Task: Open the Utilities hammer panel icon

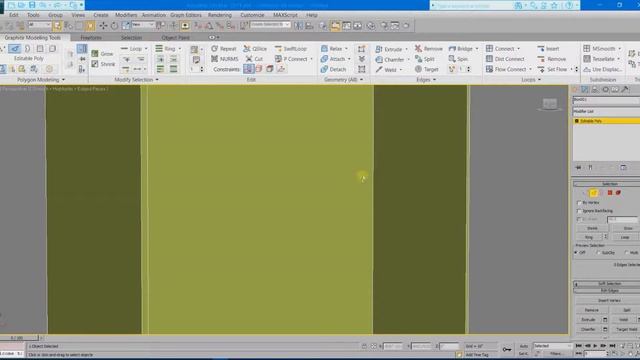Action: coord(625,90)
